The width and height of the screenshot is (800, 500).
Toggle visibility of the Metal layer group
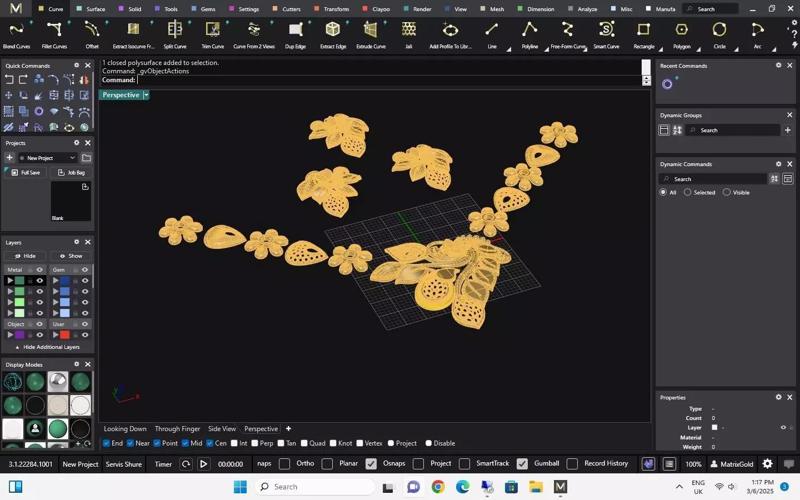point(40,269)
